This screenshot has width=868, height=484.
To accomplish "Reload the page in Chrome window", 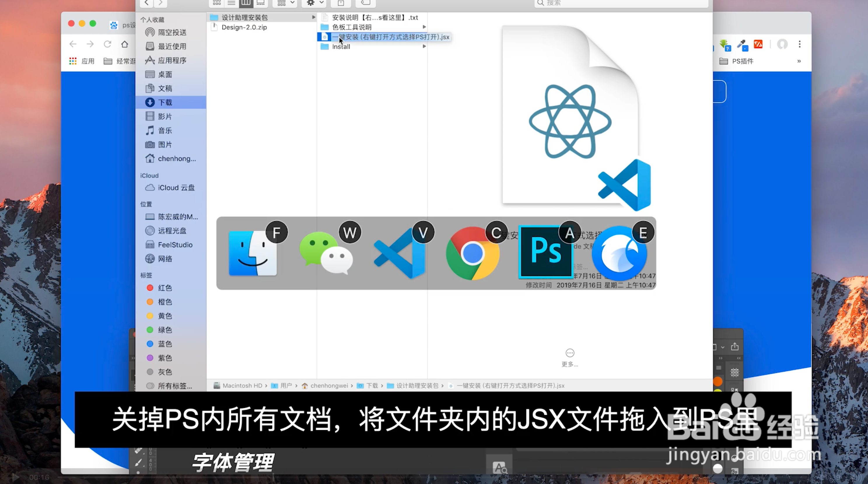I will click(x=107, y=44).
